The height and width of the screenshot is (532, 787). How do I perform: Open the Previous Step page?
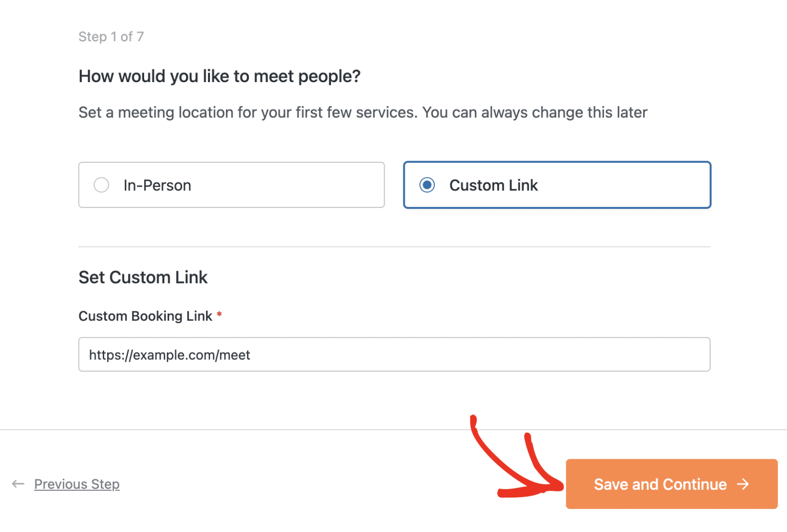point(76,484)
